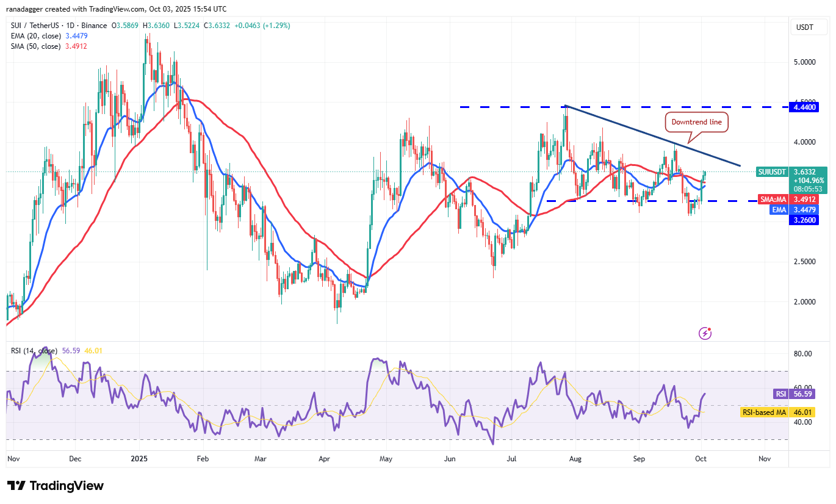Select the Oct label on the time axis
This screenshot has width=836, height=504.
[x=701, y=458]
